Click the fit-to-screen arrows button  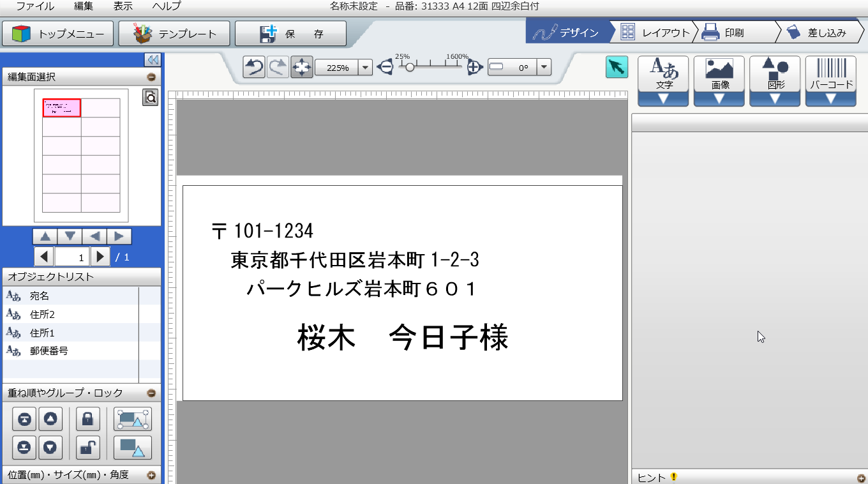[301, 67]
